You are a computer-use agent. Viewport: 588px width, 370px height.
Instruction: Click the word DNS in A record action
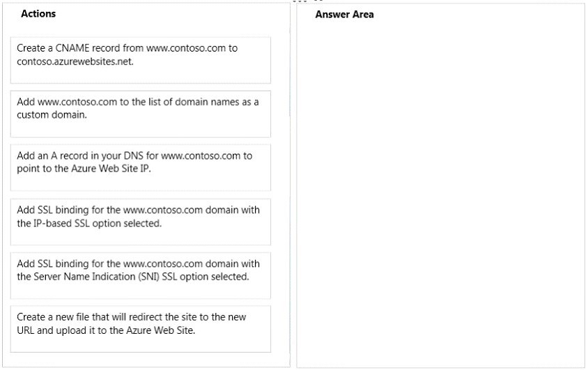134,155
